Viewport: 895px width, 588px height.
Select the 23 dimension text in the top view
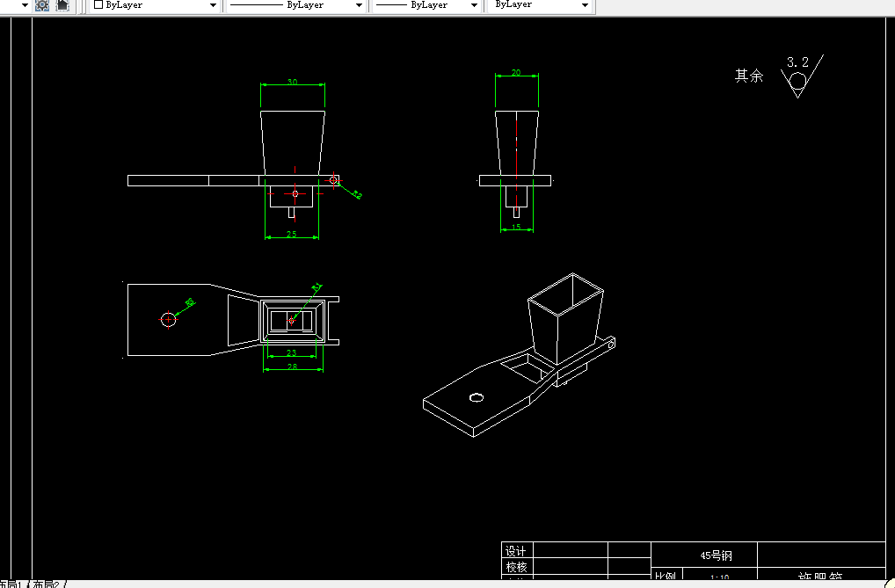[x=291, y=352]
